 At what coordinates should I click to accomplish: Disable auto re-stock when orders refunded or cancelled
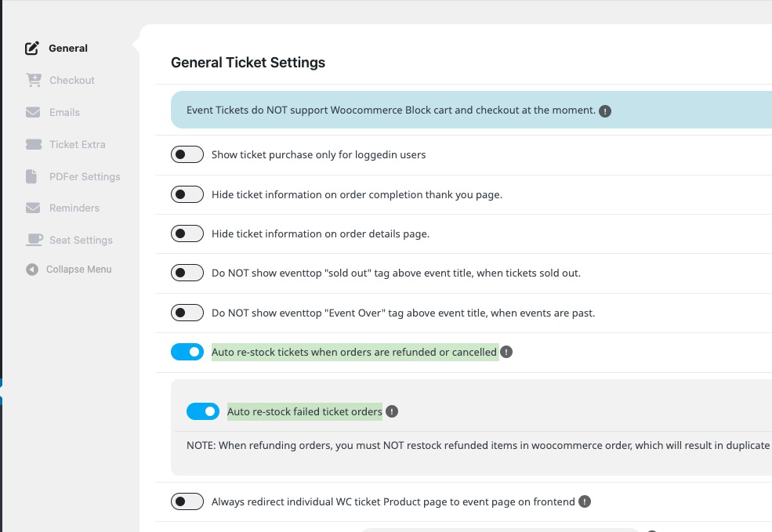pos(187,352)
